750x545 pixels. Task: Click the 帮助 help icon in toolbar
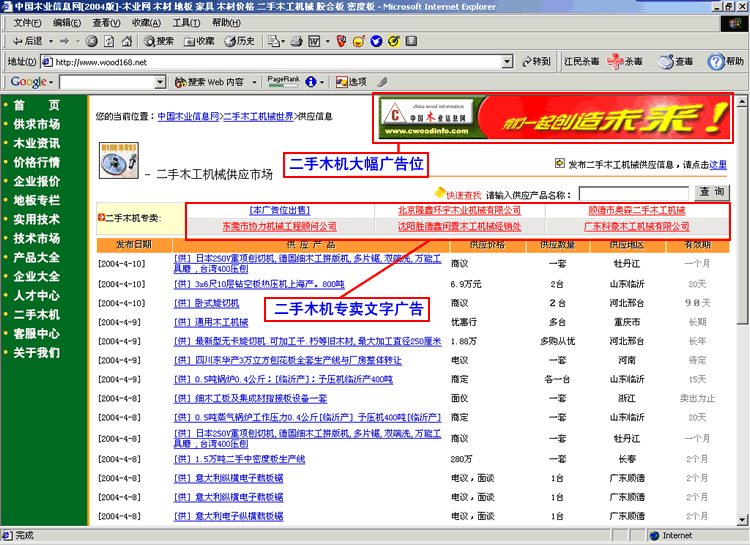click(x=726, y=61)
